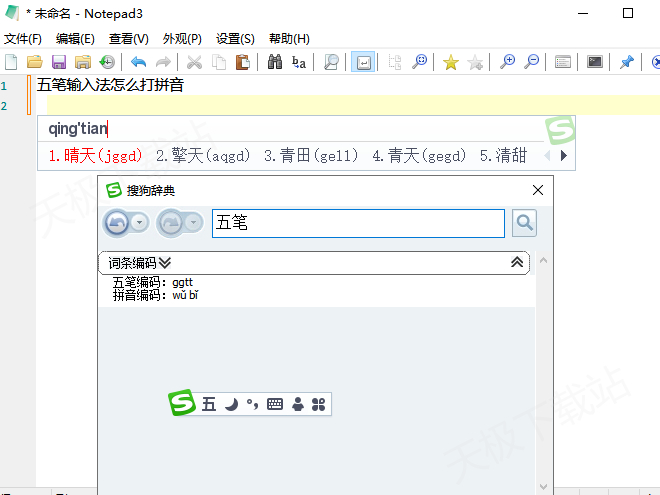Open the 查看(V) menu
660x495 pixels.
(x=128, y=39)
